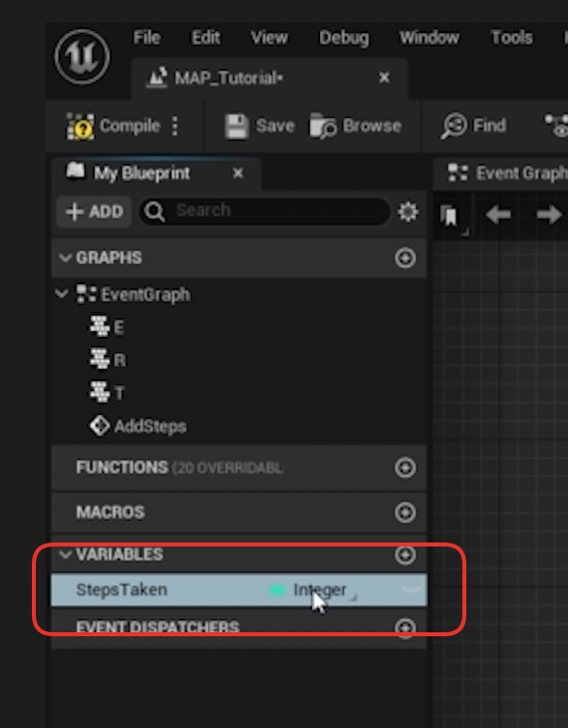Open the graph bookmarks icon
The height and width of the screenshot is (728, 568).
click(450, 215)
